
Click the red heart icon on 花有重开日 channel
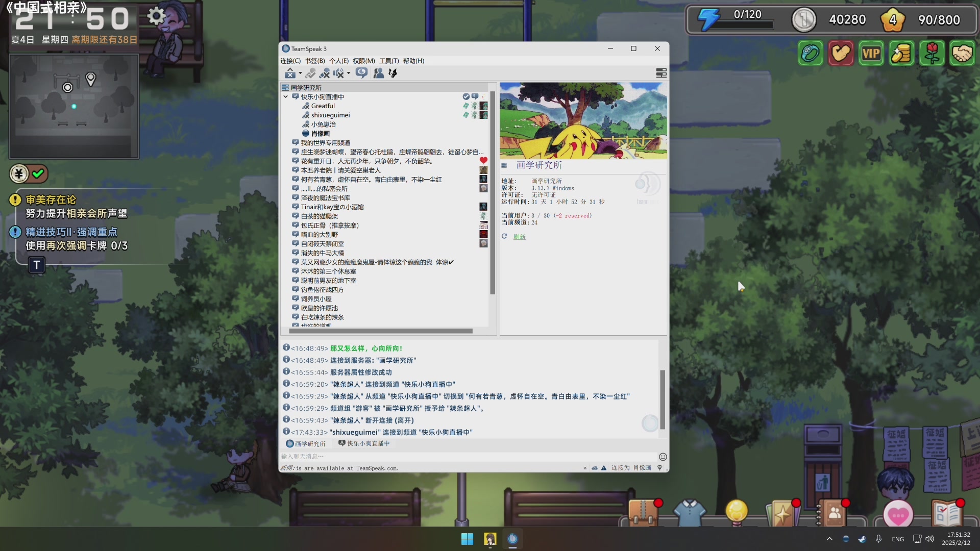pyautogui.click(x=483, y=161)
